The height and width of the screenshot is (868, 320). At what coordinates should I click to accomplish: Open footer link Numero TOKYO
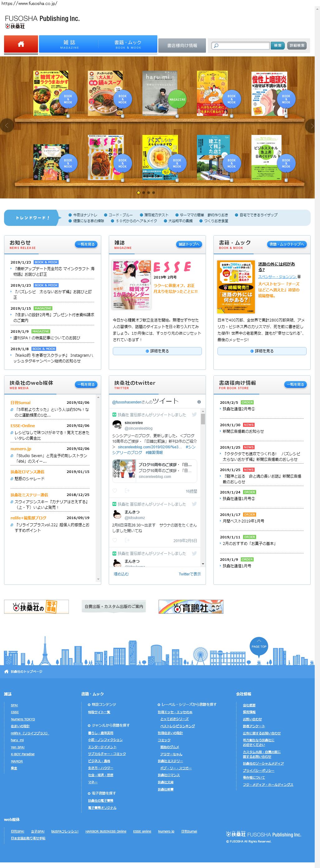click(23, 719)
